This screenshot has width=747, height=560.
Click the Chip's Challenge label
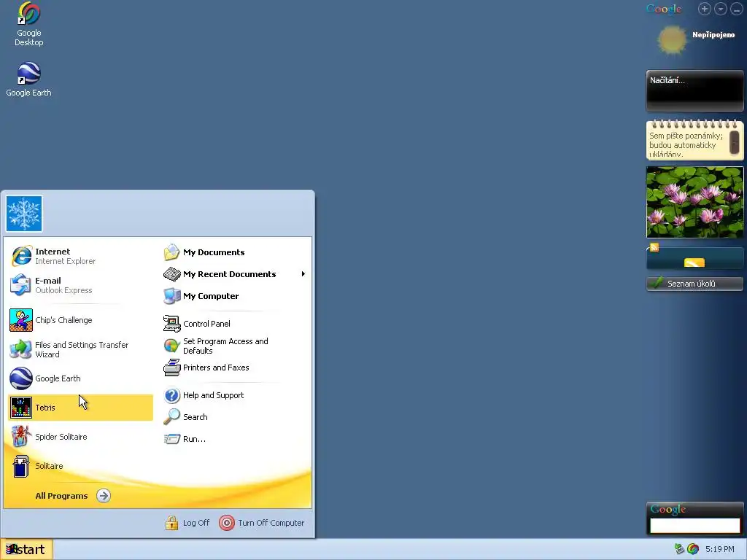coord(64,320)
